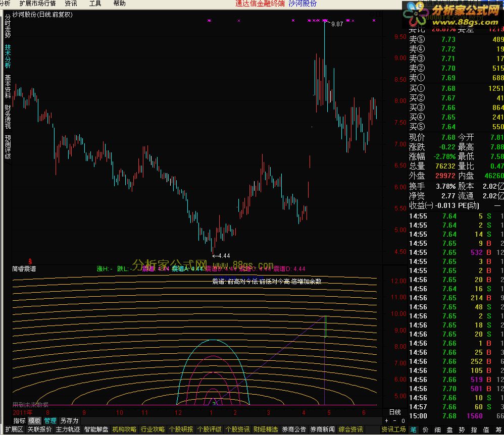This screenshot has height=435, width=504.
Task: Select 技术分析 sidebar tab
Action: click(x=8, y=56)
